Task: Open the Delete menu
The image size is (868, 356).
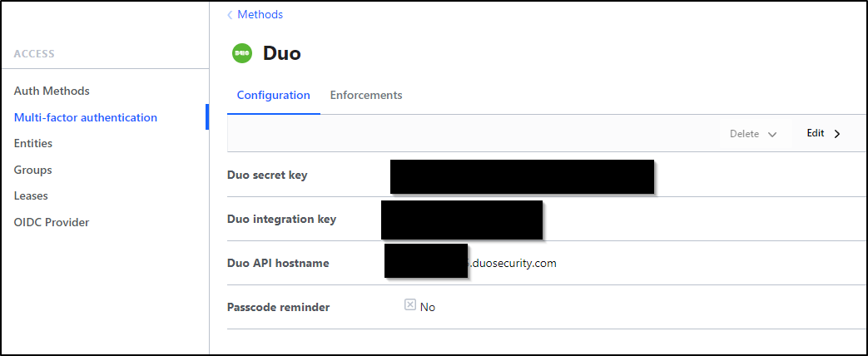Action: (x=753, y=134)
